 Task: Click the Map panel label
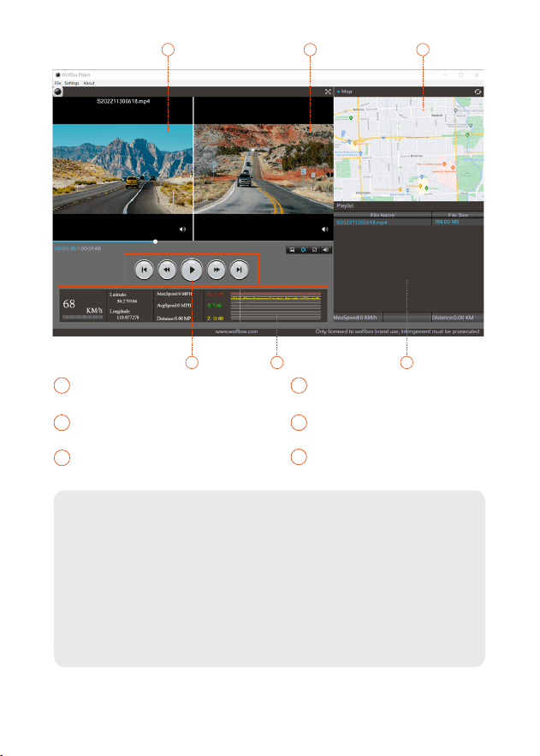(x=347, y=92)
